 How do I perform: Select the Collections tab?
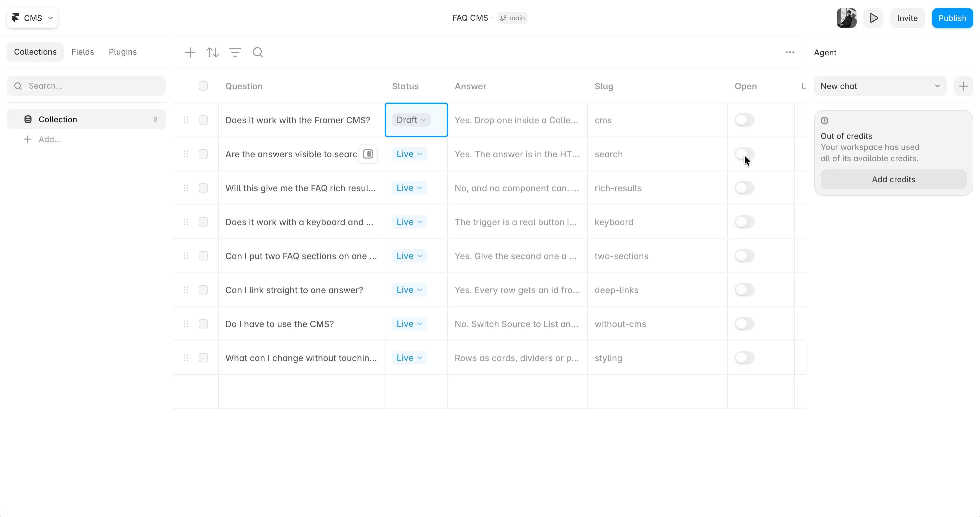click(35, 52)
